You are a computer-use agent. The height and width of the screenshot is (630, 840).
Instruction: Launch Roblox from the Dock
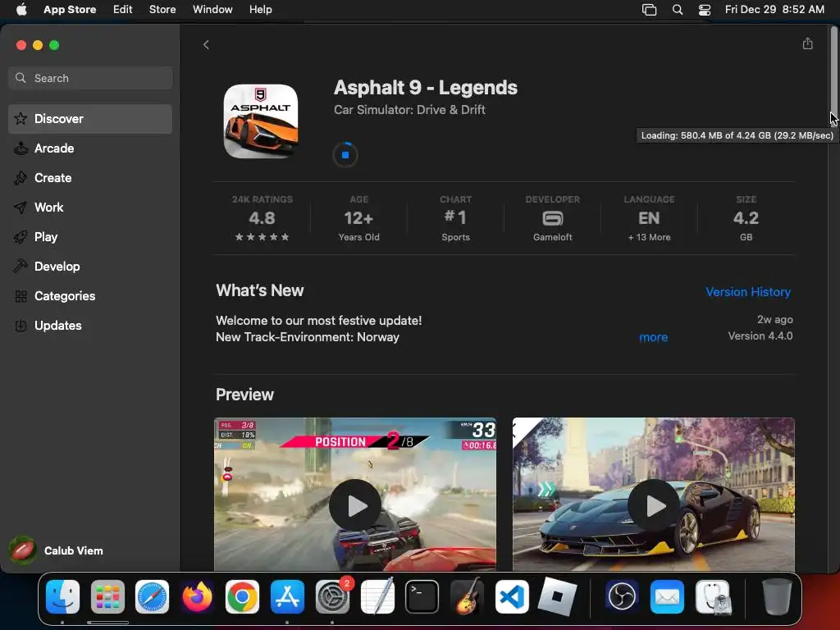tap(557, 597)
